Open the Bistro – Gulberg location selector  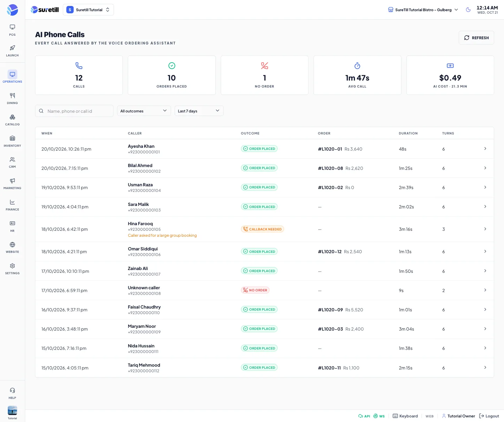(x=423, y=10)
